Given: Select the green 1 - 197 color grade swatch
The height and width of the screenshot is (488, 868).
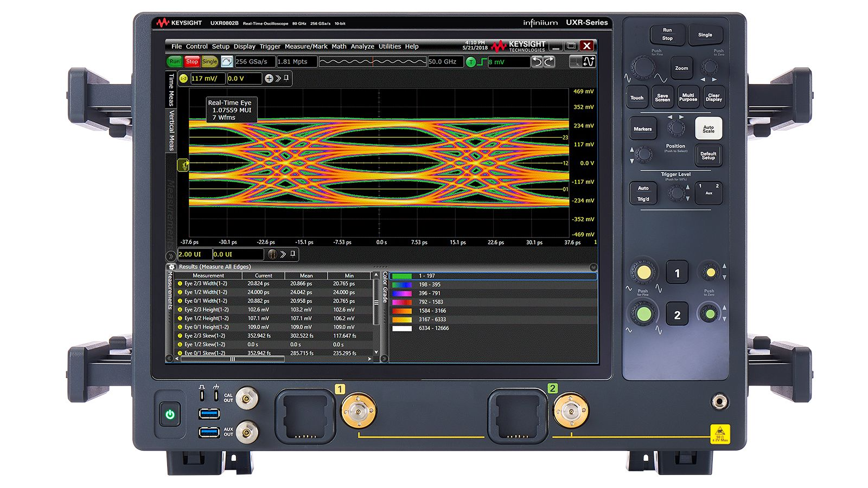Looking at the screenshot, I should [x=402, y=276].
